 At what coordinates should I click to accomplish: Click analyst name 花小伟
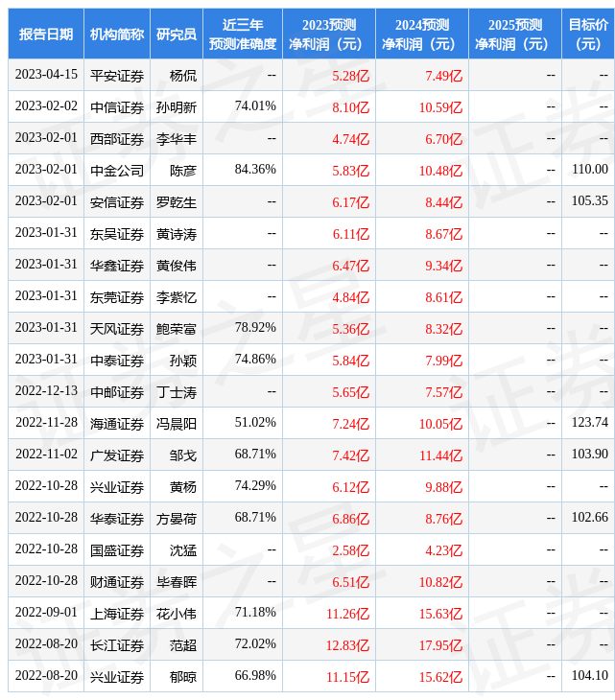tap(177, 614)
